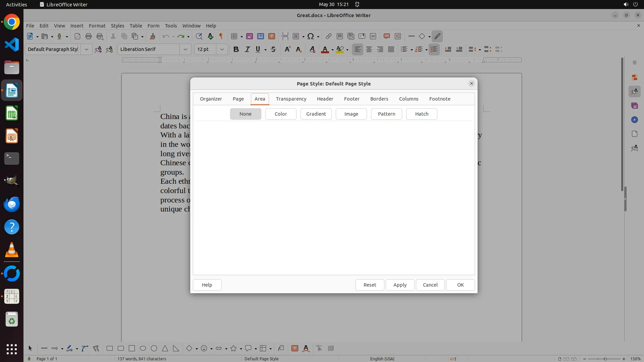The height and width of the screenshot is (362, 644).
Task: Open the font name dropdown
Action: (185, 49)
